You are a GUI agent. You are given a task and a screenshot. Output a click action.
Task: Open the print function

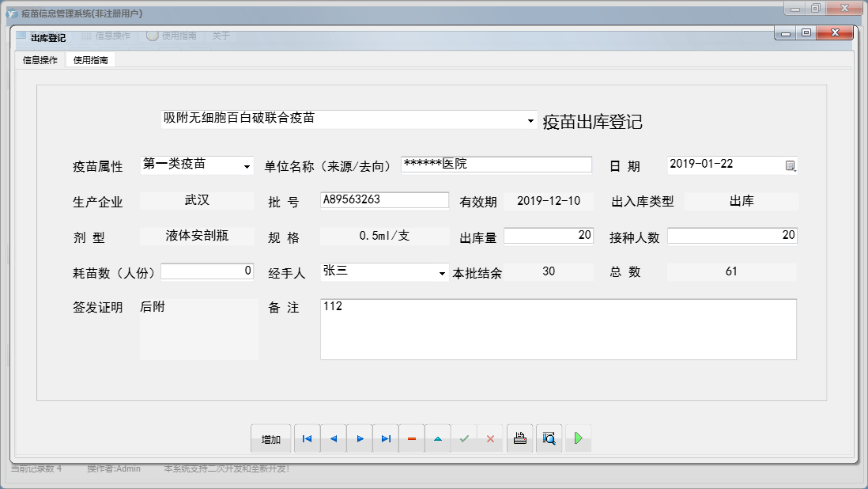pos(519,438)
